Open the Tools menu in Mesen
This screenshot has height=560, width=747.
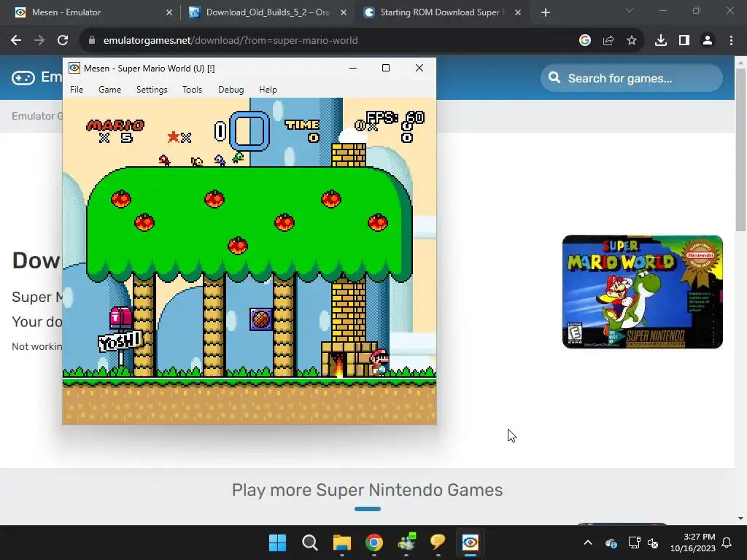point(192,90)
